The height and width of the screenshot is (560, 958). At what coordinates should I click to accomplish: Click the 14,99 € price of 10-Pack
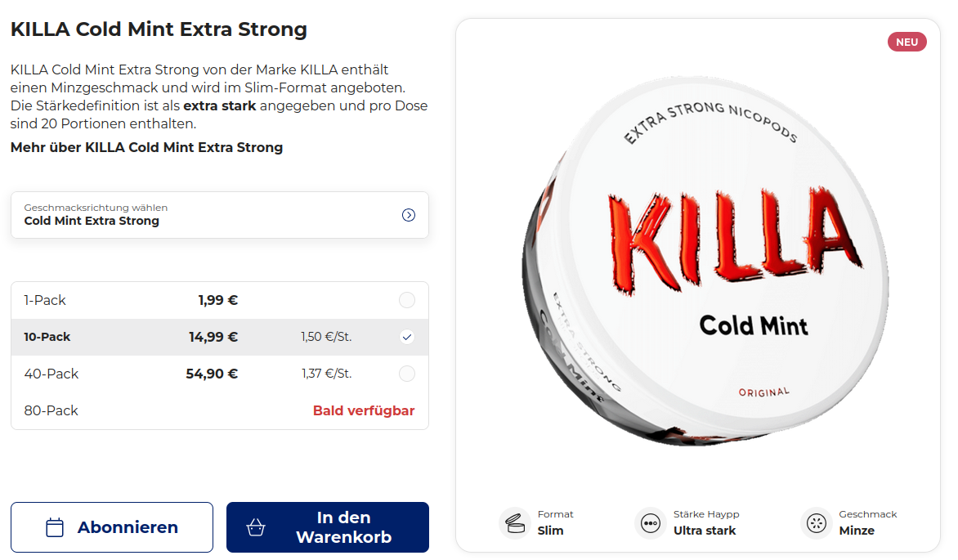212,337
